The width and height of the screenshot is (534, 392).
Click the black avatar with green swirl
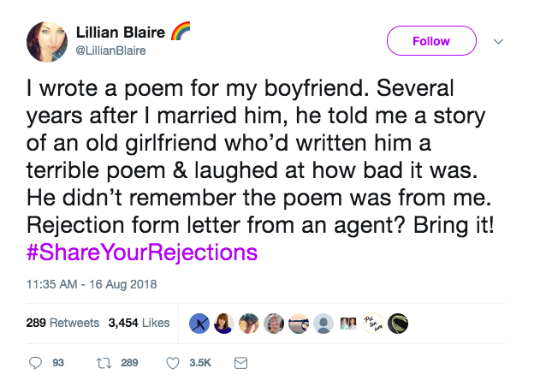398,323
